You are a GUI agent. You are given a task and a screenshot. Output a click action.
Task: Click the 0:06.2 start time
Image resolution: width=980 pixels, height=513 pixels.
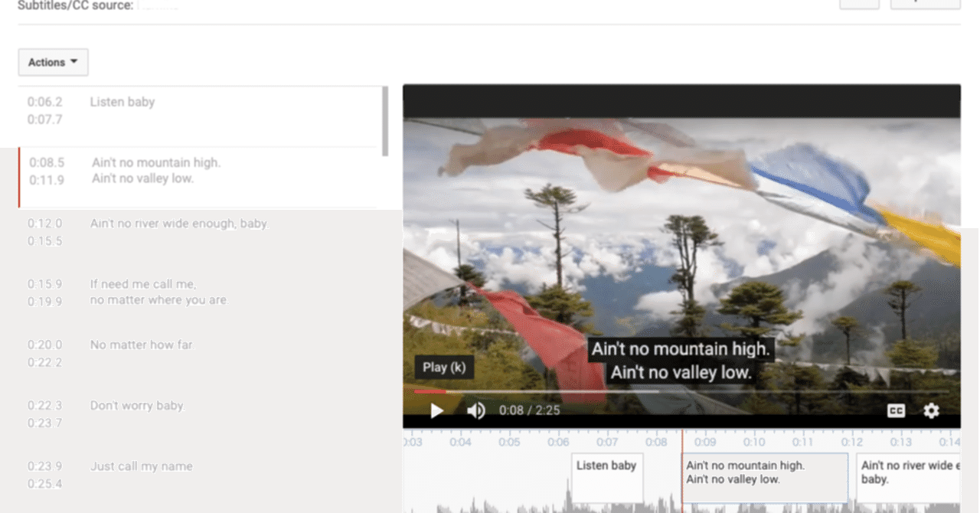click(x=45, y=102)
